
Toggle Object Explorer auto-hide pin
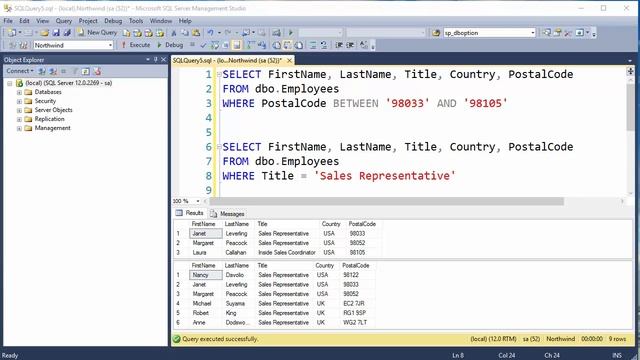(x=156, y=60)
